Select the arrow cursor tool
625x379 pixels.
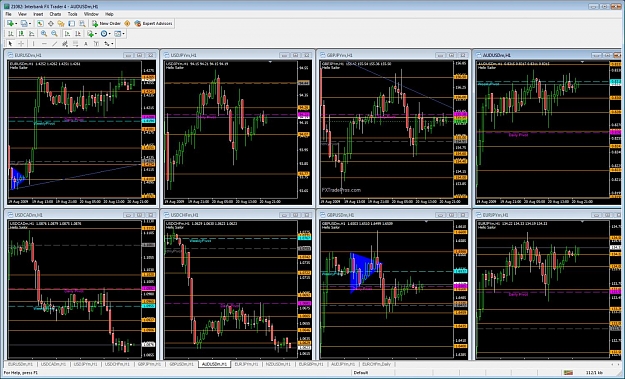10,43
